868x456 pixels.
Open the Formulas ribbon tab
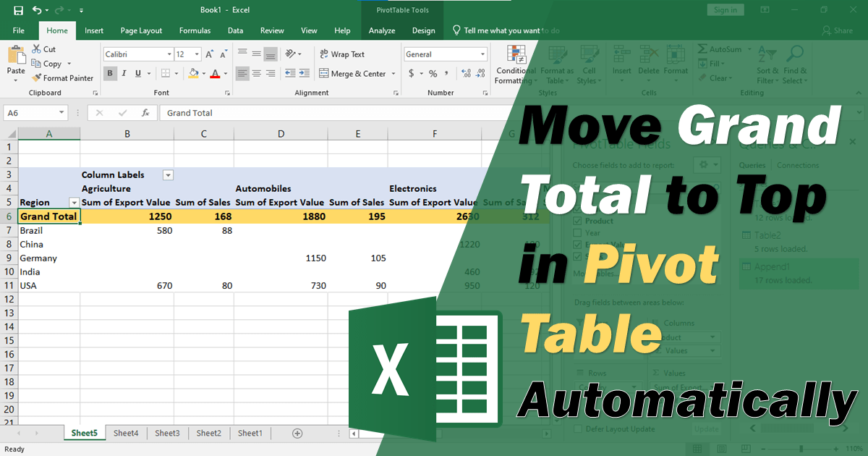(x=194, y=30)
